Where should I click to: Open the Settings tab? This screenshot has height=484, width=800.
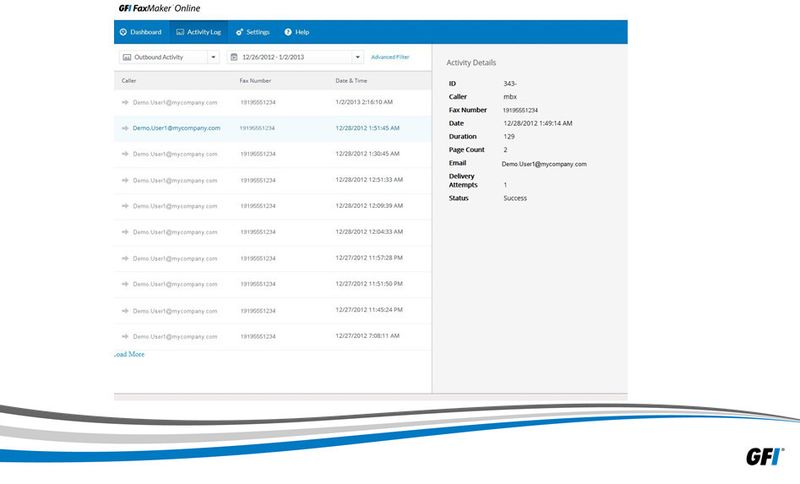253,32
